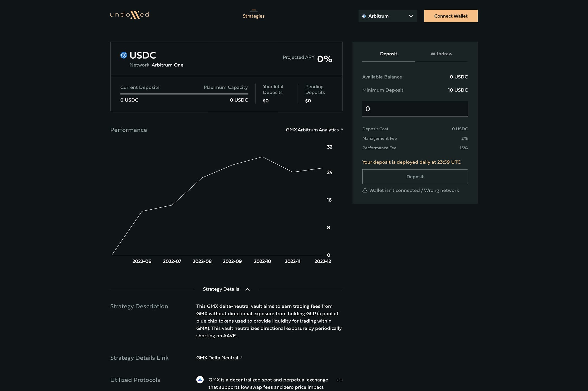Click the wallet warning triangle icon
This screenshot has width=588, height=391.
[365, 190]
